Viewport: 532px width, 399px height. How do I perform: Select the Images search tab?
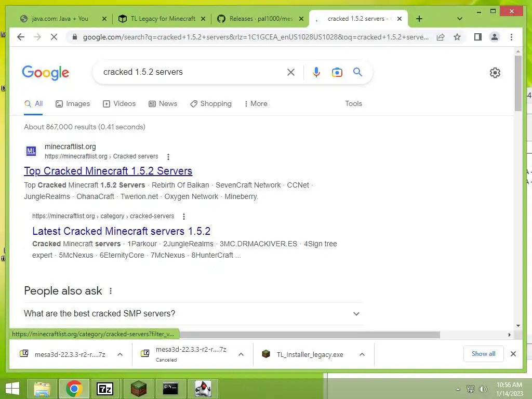[73, 103]
